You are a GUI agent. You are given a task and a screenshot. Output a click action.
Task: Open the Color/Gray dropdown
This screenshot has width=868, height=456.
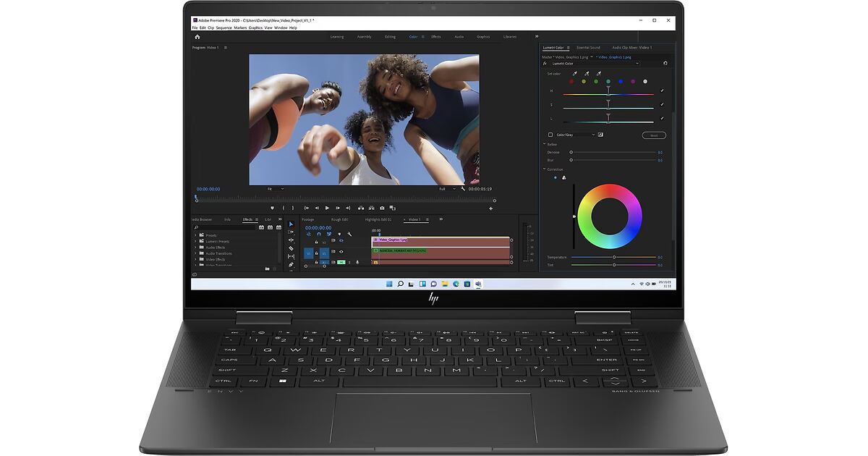575,135
